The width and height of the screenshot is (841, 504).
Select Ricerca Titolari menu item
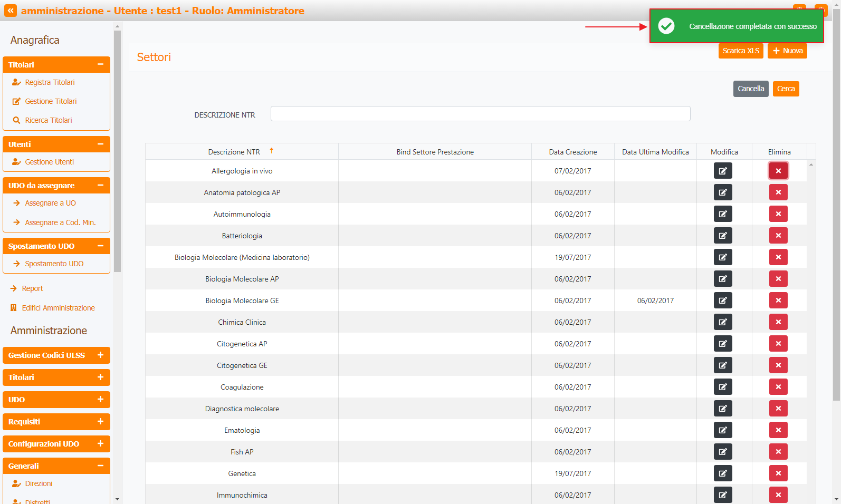(x=48, y=120)
